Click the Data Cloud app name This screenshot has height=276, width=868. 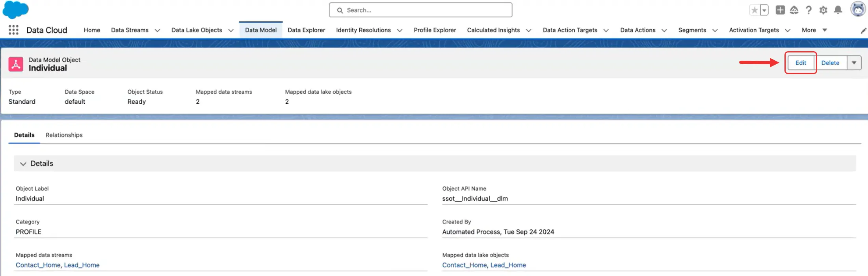[x=46, y=30]
